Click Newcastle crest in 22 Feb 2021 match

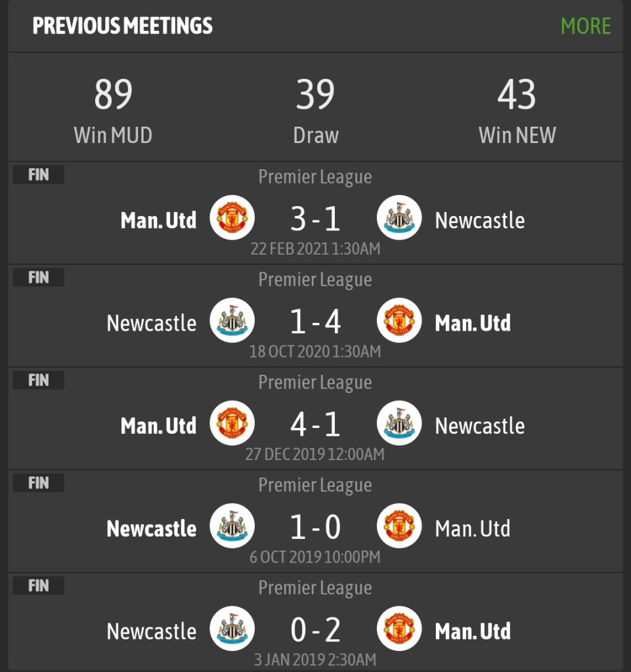coord(399,218)
